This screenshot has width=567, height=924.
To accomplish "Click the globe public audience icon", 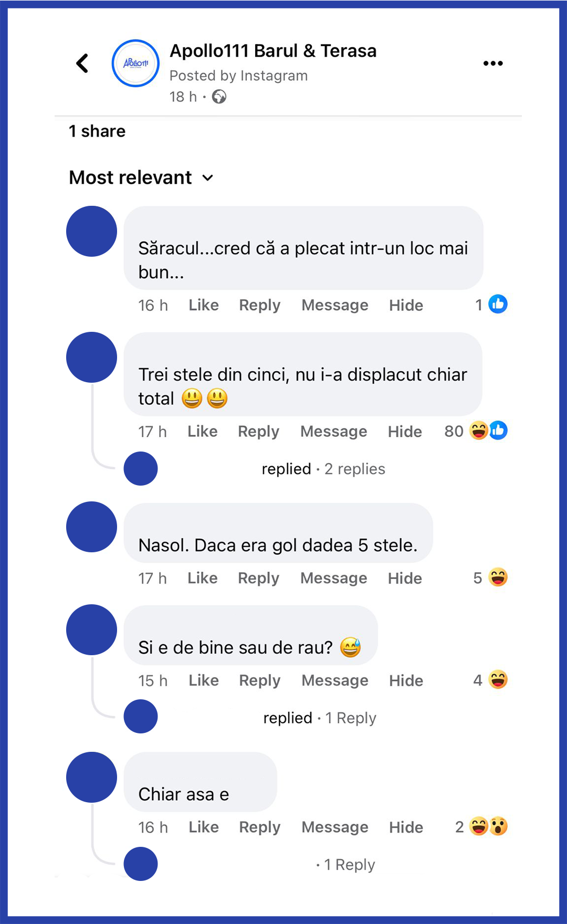I will click(x=219, y=97).
